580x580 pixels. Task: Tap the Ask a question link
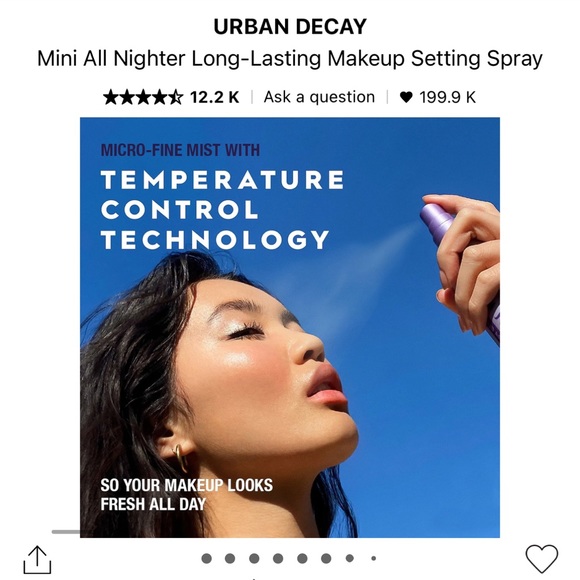(319, 97)
